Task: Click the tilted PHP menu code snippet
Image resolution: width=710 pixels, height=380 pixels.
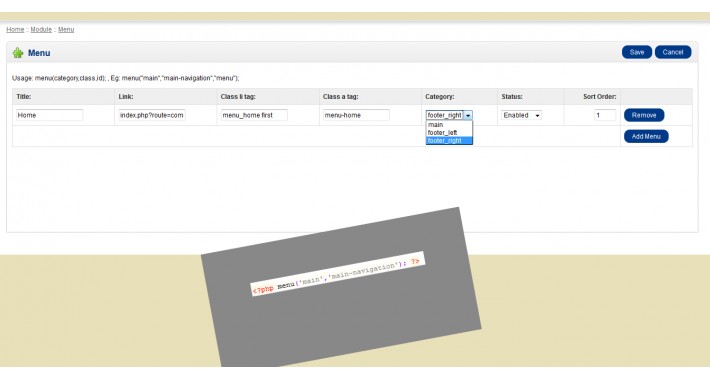Action: [x=337, y=274]
